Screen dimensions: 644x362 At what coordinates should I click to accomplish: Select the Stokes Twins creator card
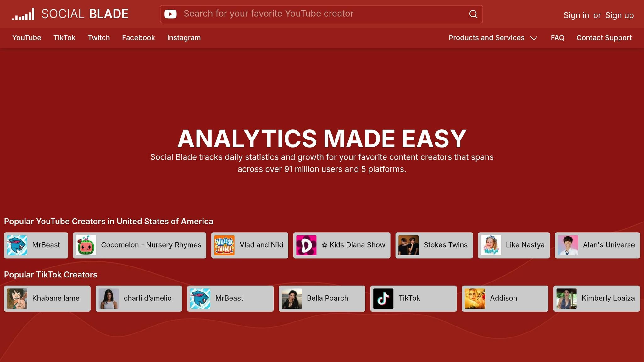(434, 245)
